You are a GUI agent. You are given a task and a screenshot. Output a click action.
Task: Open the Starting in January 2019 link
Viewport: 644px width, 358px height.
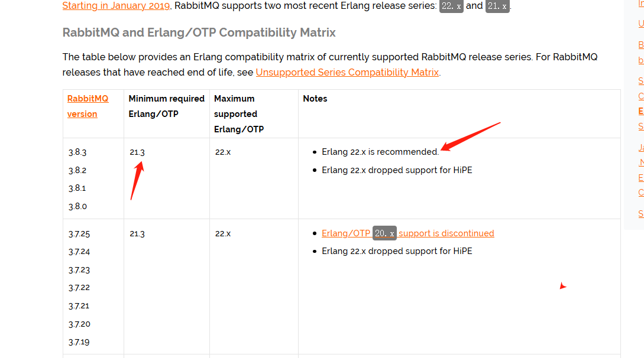click(x=116, y=6)
